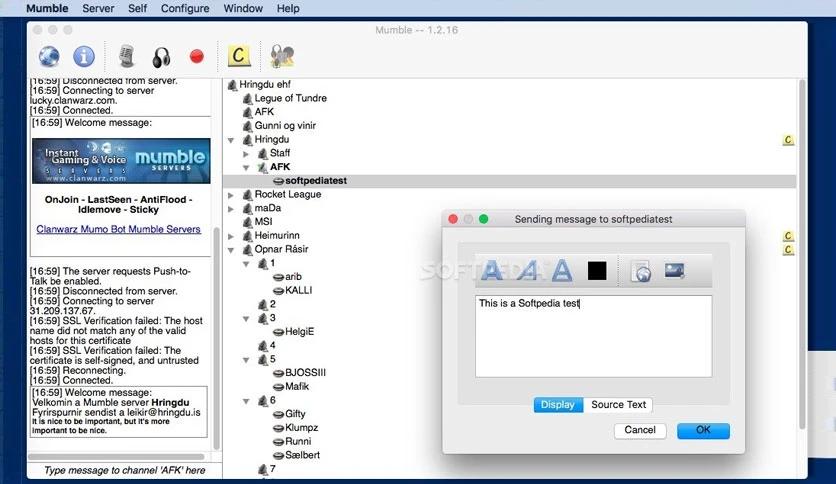The image size is (836, 484).
Task: Apply italic using the slanted A icon
Action: coord(527,270)
